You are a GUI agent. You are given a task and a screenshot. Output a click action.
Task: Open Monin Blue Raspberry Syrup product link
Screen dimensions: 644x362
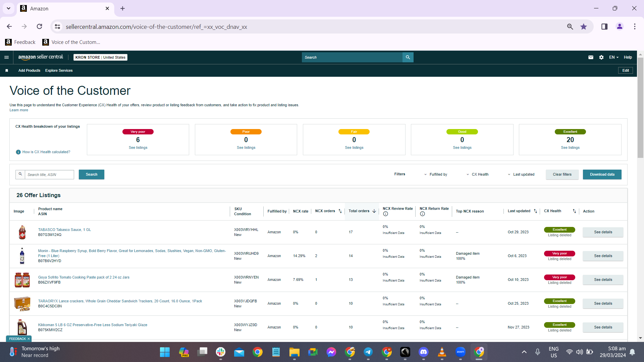coord(132,253)
